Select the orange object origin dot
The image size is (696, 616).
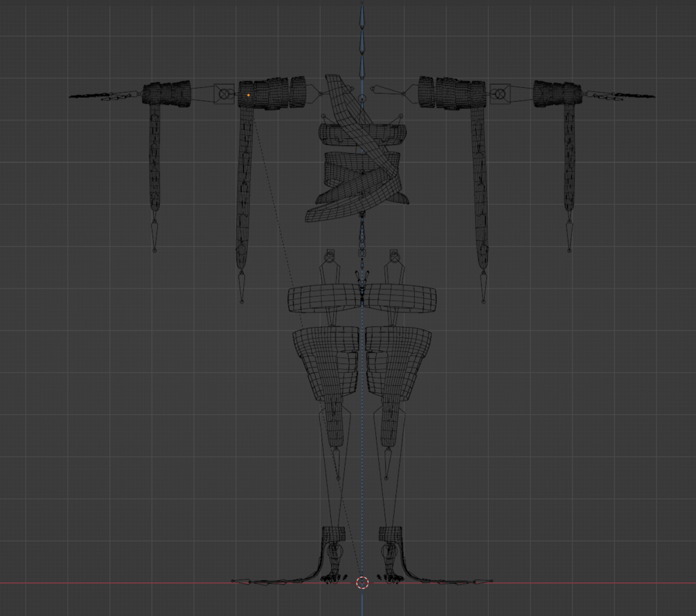pos(249,95)
